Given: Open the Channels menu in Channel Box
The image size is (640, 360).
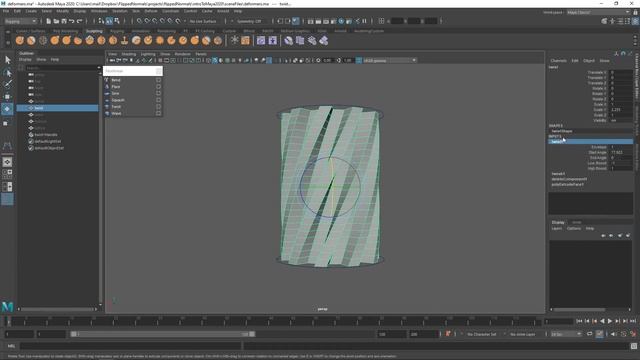Looking at the screenshot, I should [x=558, y=60].
